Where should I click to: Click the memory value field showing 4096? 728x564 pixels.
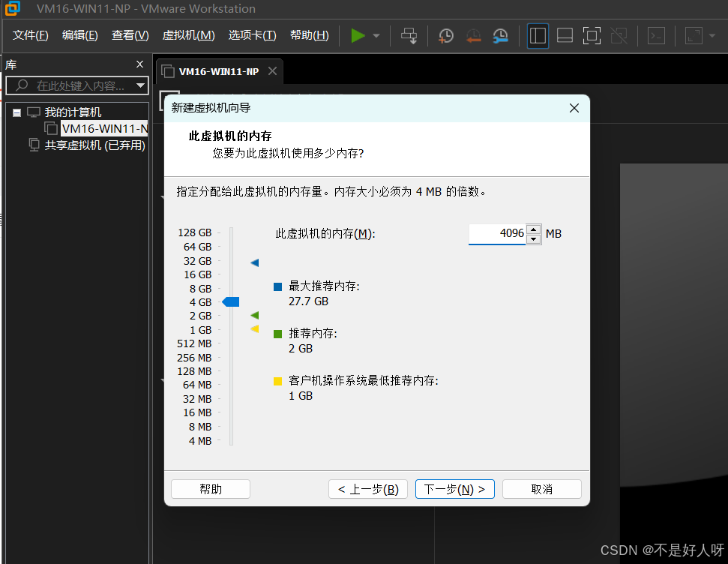[x=497, y=233]
